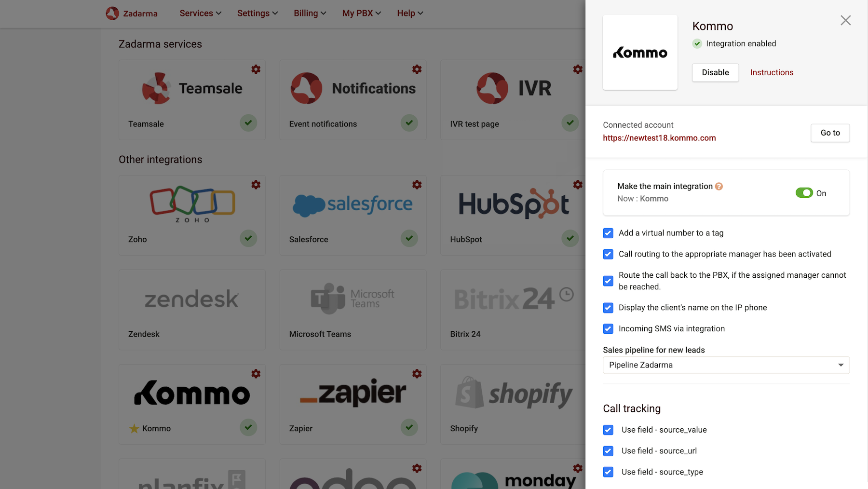
Task: Open the Shopify integration card
Action: [513, 404]
